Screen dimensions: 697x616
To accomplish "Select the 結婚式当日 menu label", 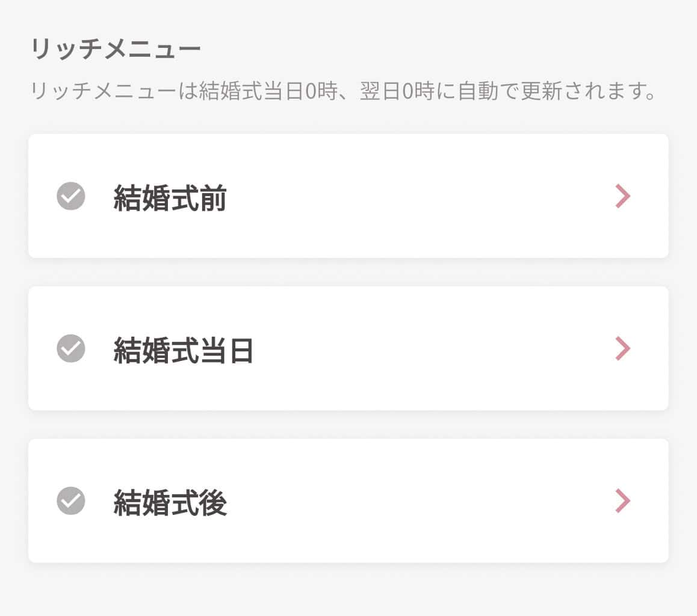I will coord(184,350).
